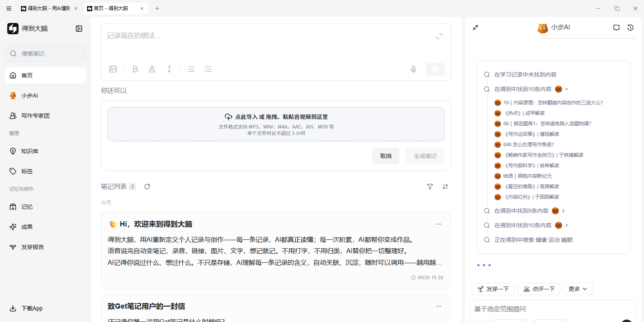Toggle bold formatting in editor
Viewport: 644px width, 322px height.
pos(135,69)
